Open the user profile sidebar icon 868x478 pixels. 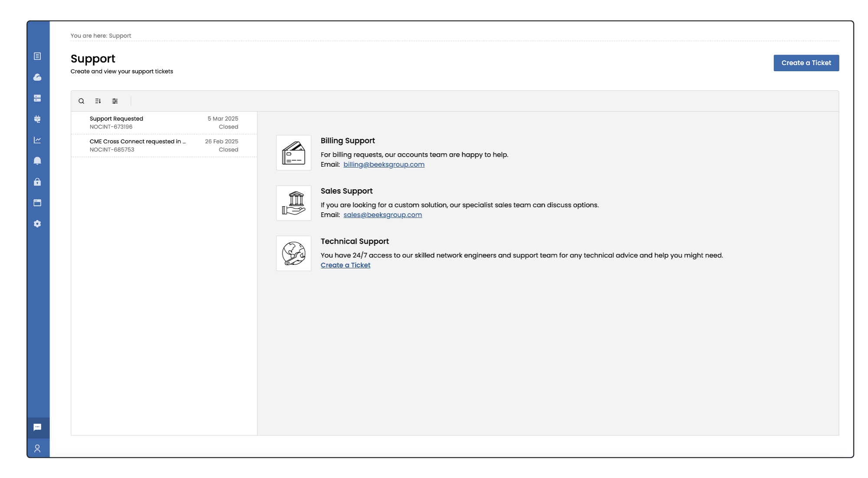[37, 448]
